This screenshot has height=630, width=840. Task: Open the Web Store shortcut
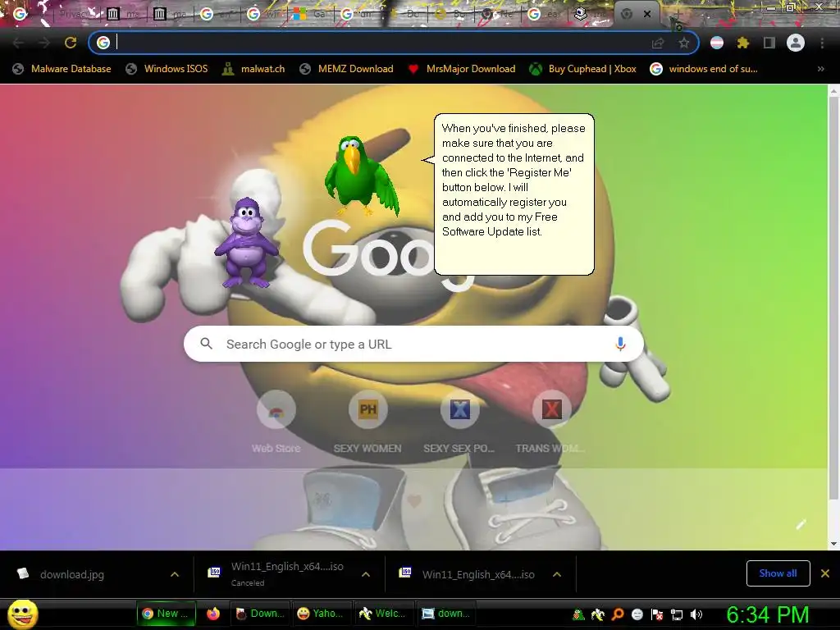[x=276, y=423]
